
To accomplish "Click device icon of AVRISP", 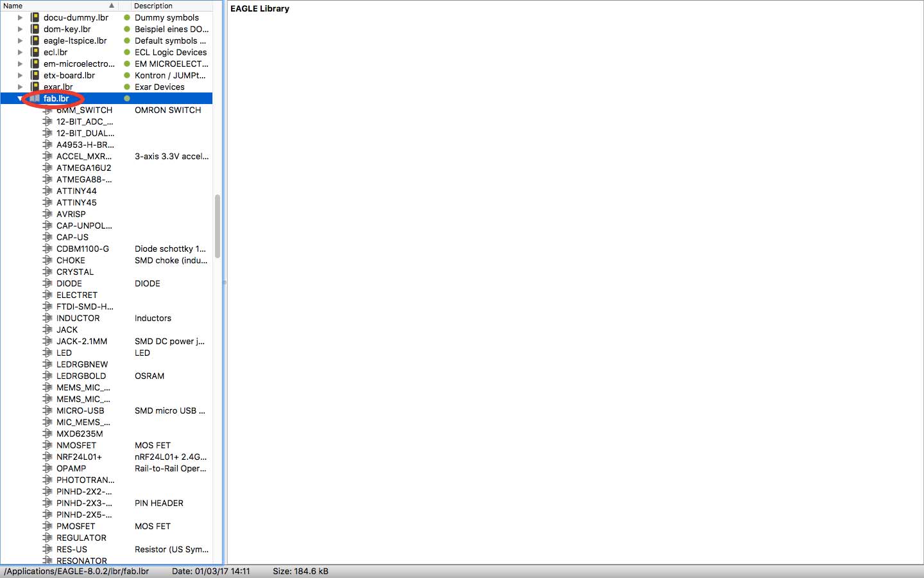I will tap(47, 214).
